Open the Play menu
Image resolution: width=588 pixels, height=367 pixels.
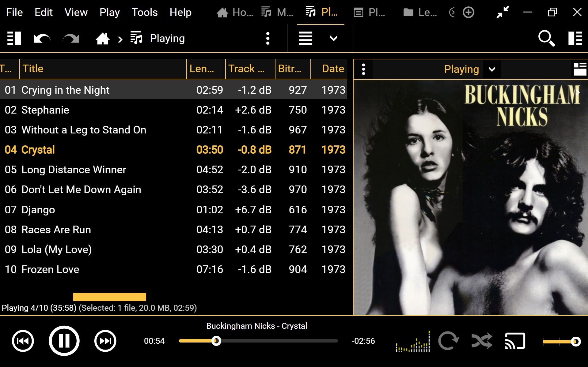coord(109,12)
